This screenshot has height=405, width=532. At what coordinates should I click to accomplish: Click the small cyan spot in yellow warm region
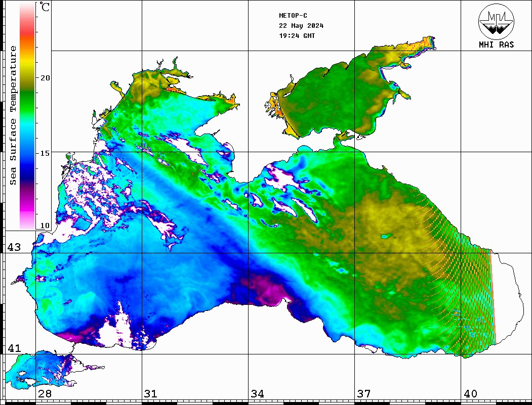point(385,236)
